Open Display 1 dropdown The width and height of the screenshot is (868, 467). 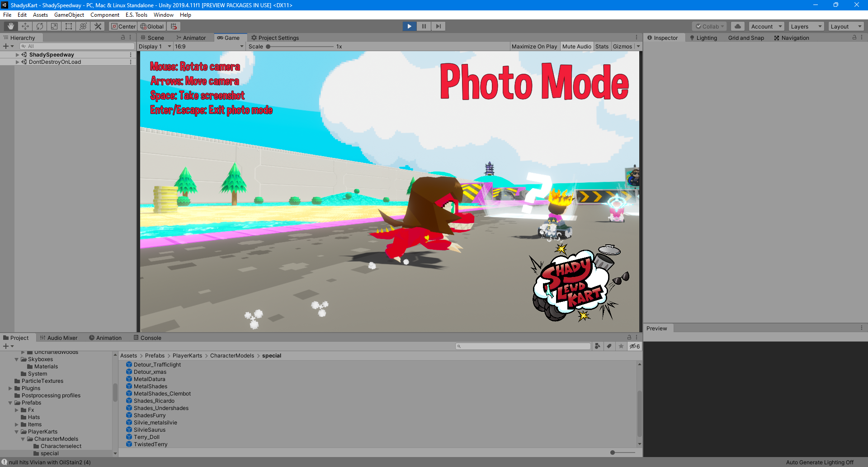pyautogui.click(x=155, y=46)
